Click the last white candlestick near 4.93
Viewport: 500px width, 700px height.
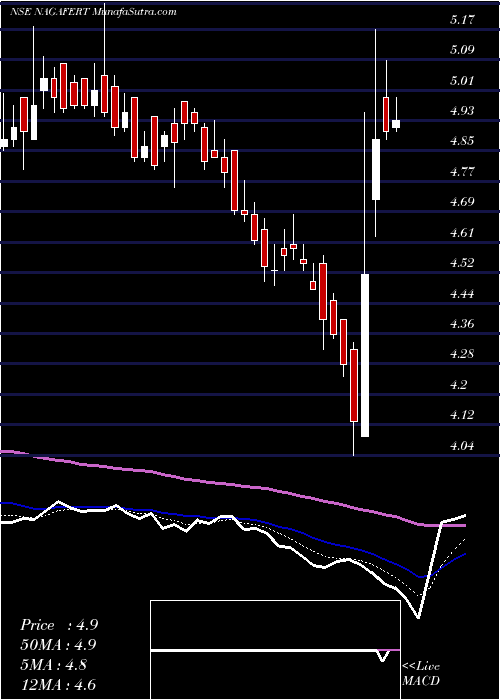tap(396, 124)
